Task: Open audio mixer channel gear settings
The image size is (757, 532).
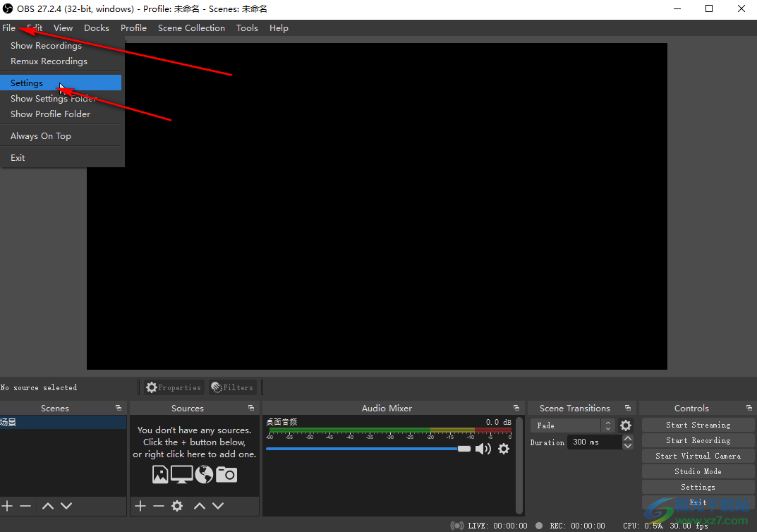Action: pyautogui.click(x=504, y=449)
